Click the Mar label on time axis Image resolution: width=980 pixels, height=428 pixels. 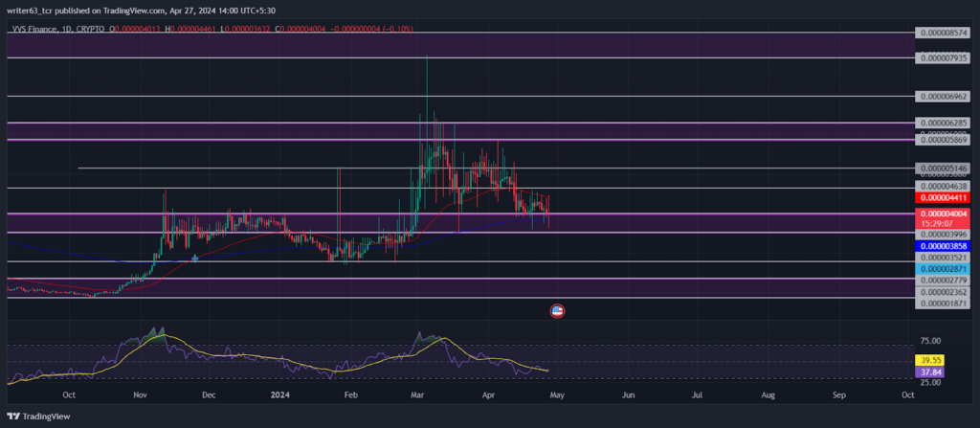click(417, 395)
